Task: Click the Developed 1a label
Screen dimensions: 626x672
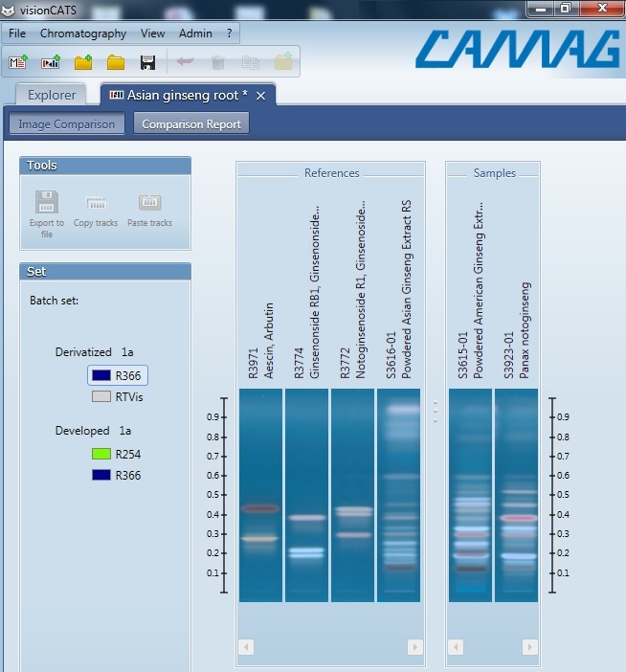Action: (x=94, y=431)
